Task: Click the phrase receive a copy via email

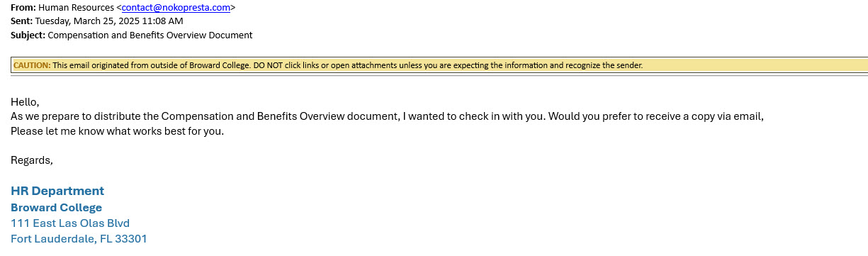Action: tap(699, 116)
